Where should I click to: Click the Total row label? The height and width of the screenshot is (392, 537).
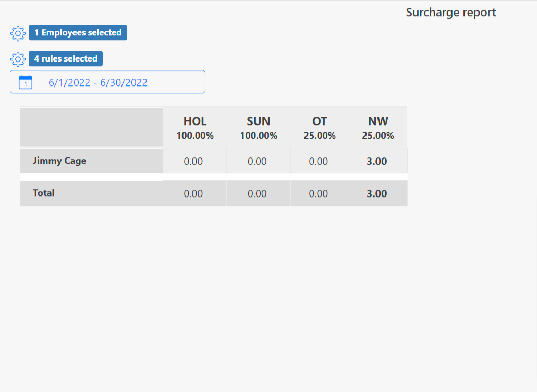[x=44, y=193]
